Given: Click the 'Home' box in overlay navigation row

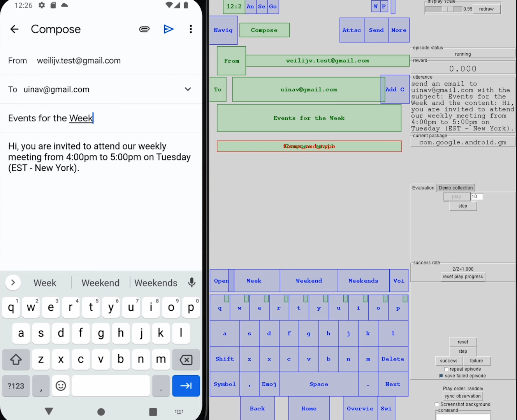Looking at the screenshot, I should (x=309, y=408).
